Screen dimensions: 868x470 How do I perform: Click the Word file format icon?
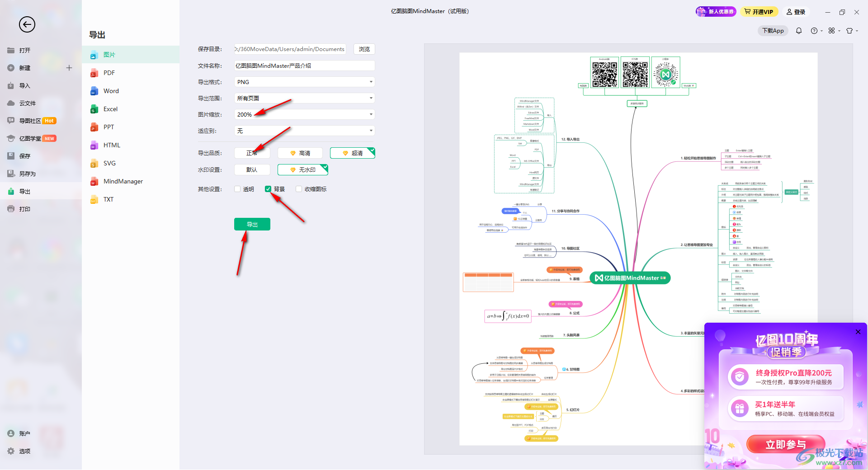pos(94,91)
